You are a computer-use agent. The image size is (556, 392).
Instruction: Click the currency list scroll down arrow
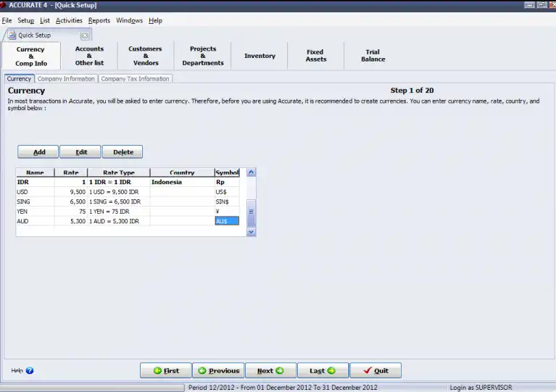click(x=251, y=232)
